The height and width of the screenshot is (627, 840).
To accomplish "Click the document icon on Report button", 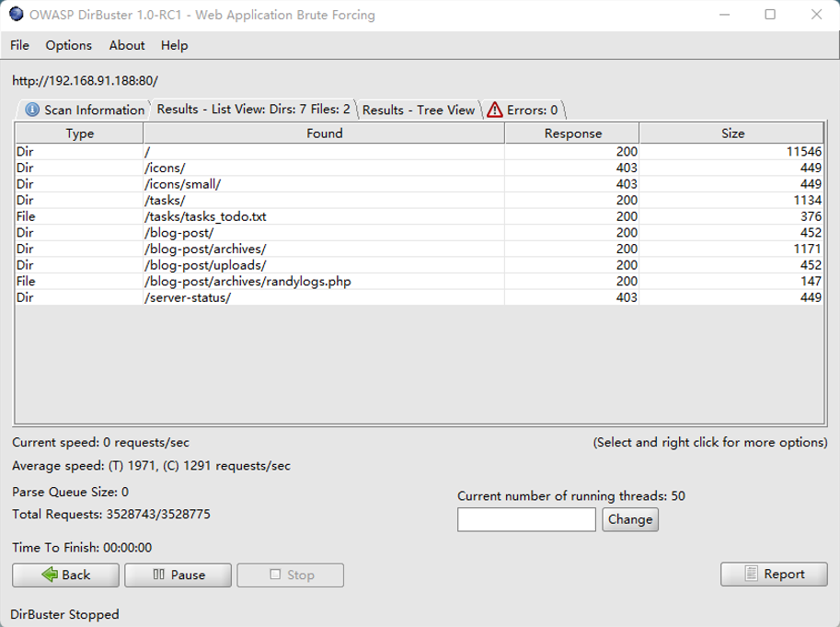I will click(751, 574).
